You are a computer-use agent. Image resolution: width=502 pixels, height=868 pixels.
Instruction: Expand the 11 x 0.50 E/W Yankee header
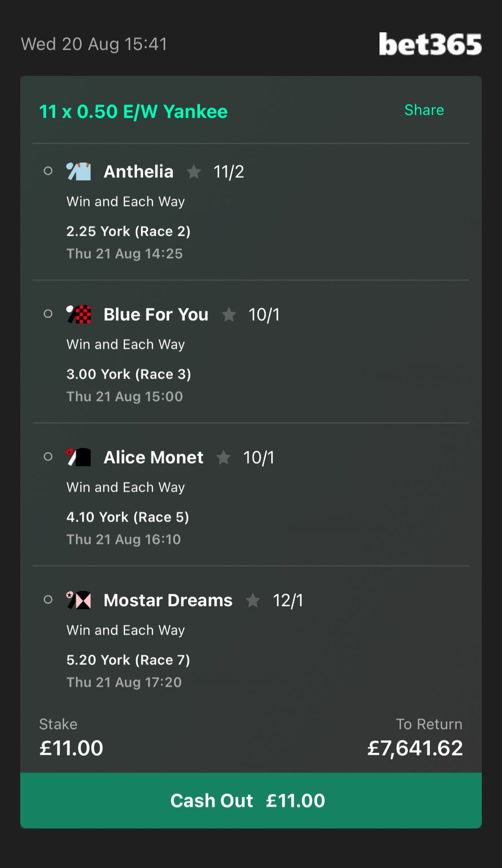point(133,111)
